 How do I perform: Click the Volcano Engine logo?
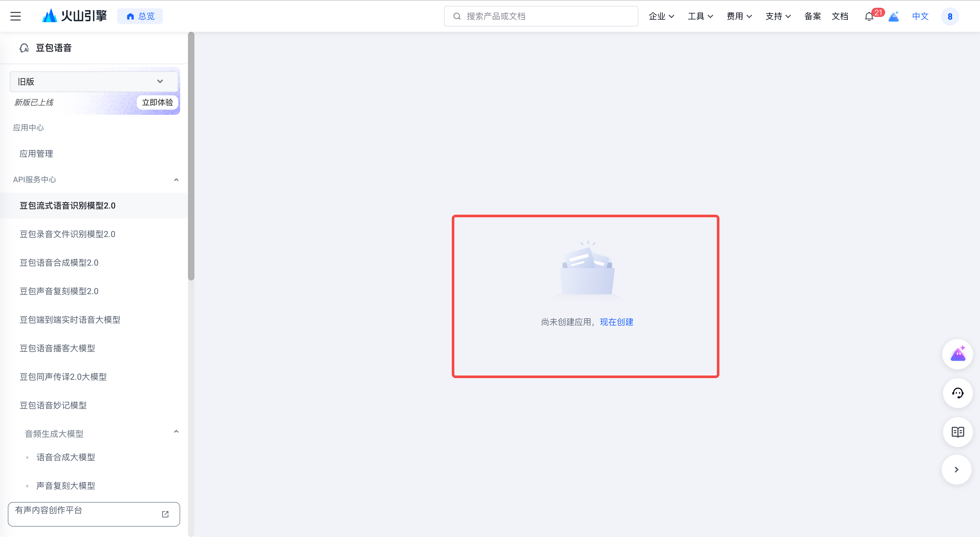coord(75,16)
